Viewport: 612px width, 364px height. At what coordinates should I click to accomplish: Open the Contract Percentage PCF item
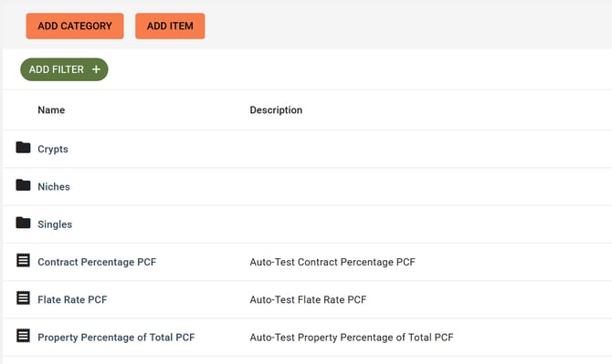click(x=97, y=262)
